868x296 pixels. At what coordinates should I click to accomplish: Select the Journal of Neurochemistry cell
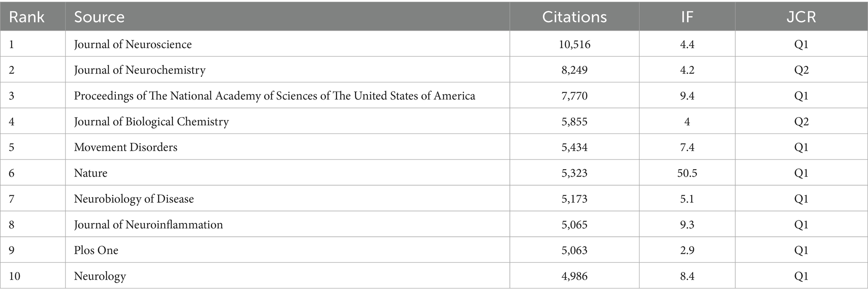click(x=140, y=70)
